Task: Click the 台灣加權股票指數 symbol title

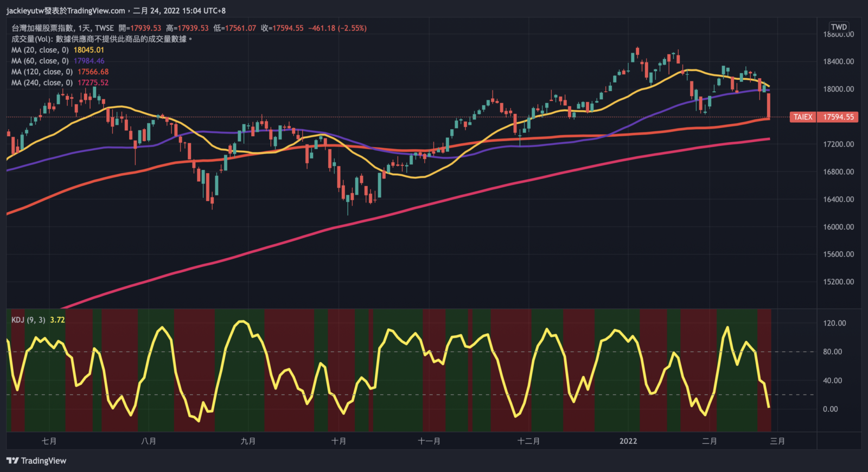Action: click(42, 28)
